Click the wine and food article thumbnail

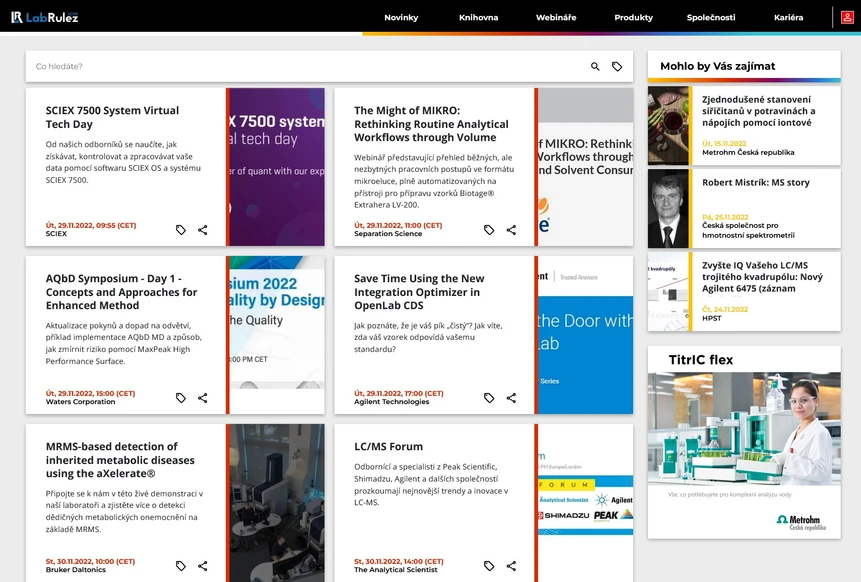coord(668,126)
